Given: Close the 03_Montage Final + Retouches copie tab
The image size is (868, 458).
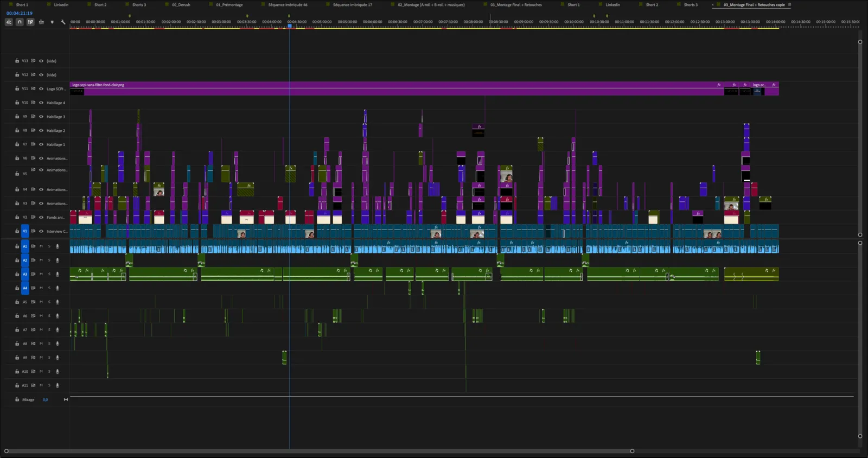Looking at the screenshot, I should (x=713, y=5).
